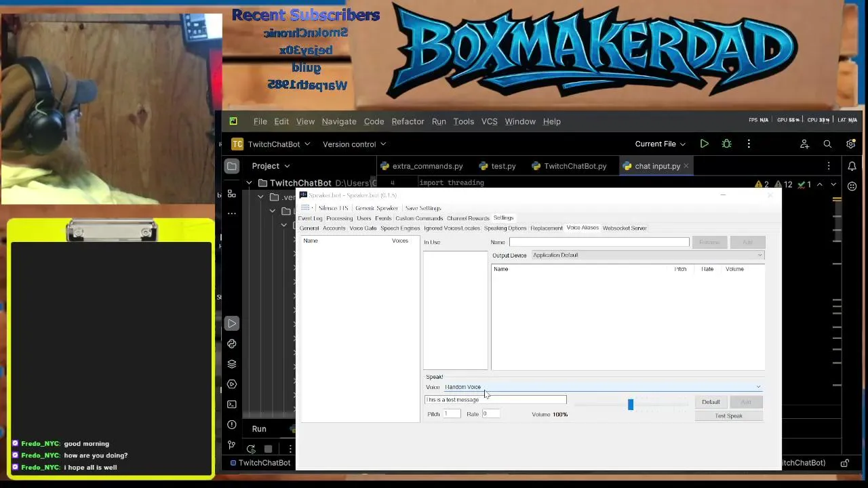Viewport: 868px width, 488px height.
Task: Open the Version control dropdown
Action: 354,144
